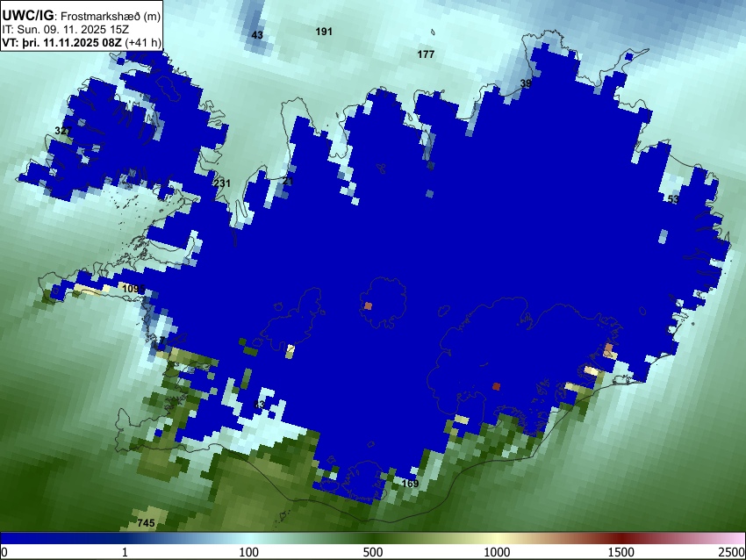Click the map value label 177
The width and height of the screenshot is (746, 560).
(x=426, y=54)
